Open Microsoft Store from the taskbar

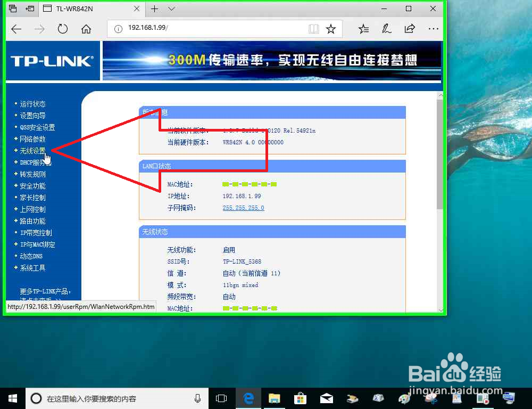click(x=300, y=398)
